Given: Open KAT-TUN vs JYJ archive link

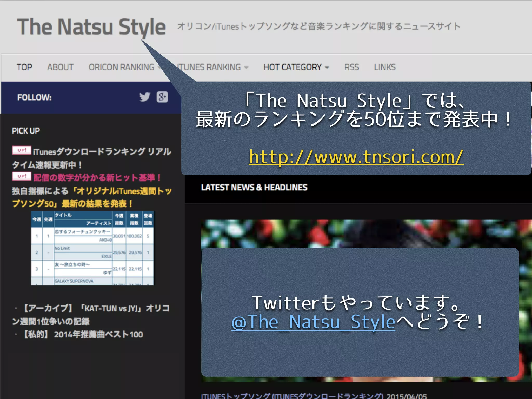Looking at the screenshot, I should click(91, 315).
